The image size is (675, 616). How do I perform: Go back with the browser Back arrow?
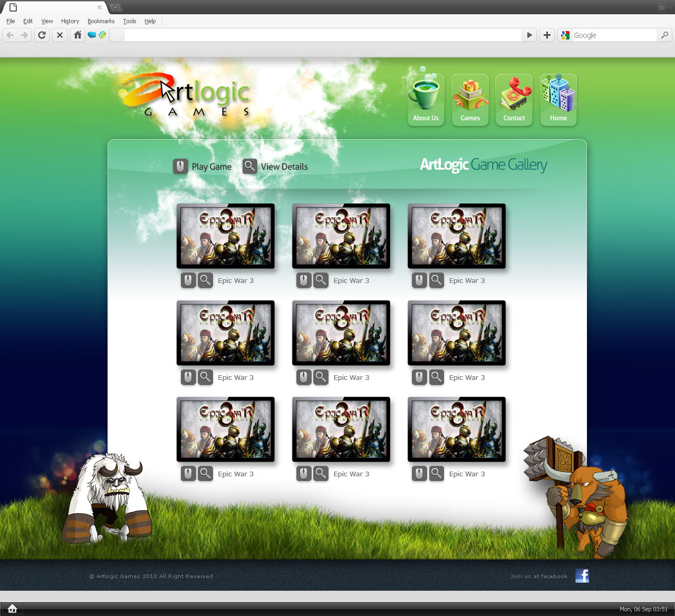tap(10, 35)
